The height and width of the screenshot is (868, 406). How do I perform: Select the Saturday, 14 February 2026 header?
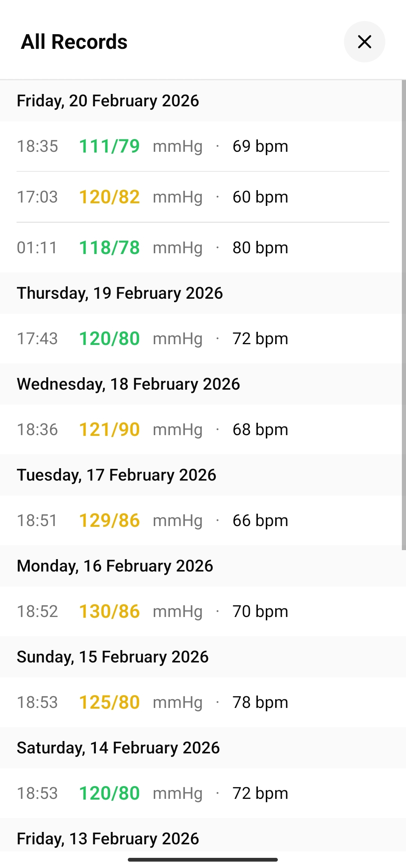click(x=118, y=748)
